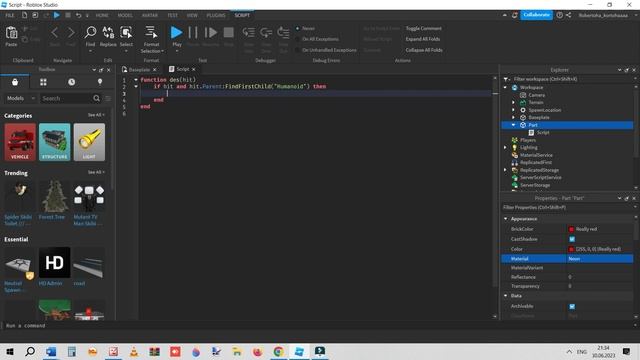Click Collapse All Folds
640x360 pixels.
(424, 50)
